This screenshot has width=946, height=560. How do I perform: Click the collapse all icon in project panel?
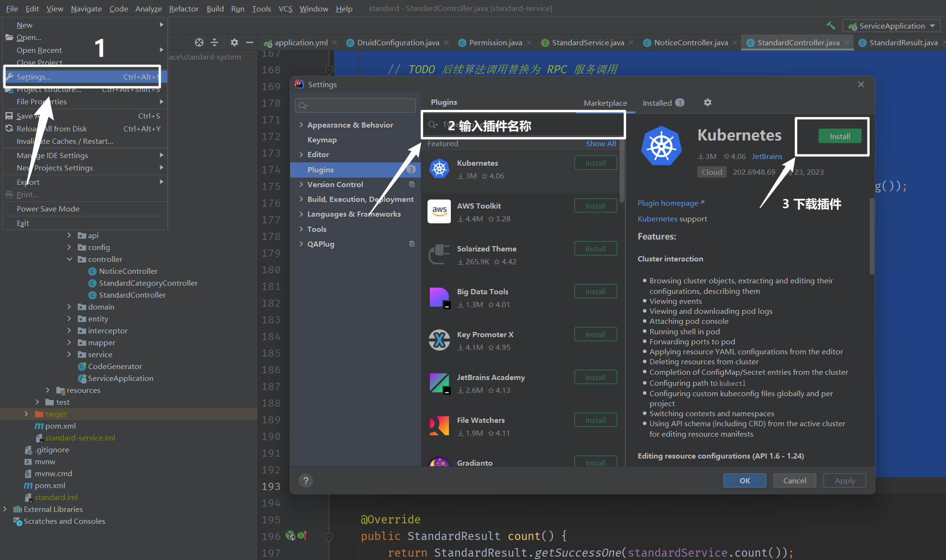point(214,42)
